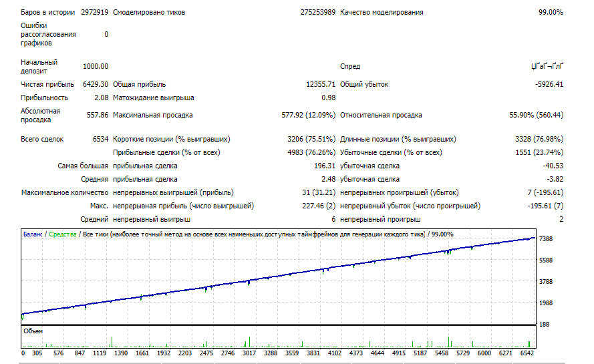The width and height of the screenshot is (594, 364).
Task: Click the consecutive losses value 7 (-195.61)
Action: point(545,192)
